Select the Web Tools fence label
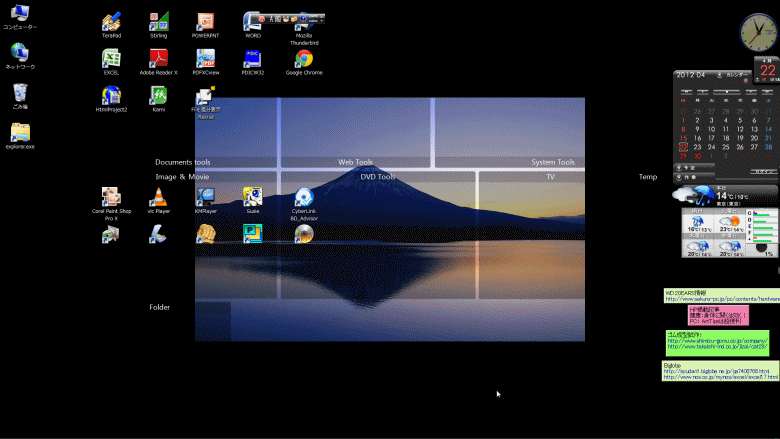 [x=355, y=162]
